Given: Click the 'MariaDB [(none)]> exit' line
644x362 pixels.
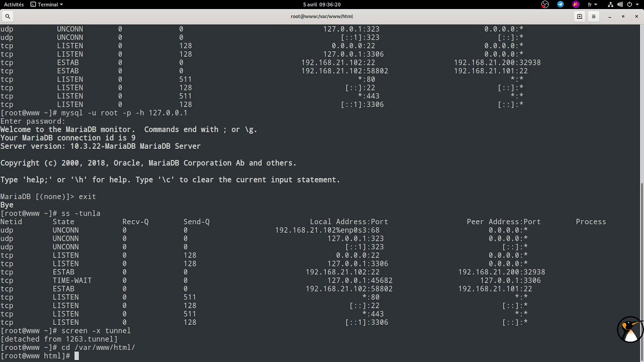Looking at the screenshot, I should (48, 197).
